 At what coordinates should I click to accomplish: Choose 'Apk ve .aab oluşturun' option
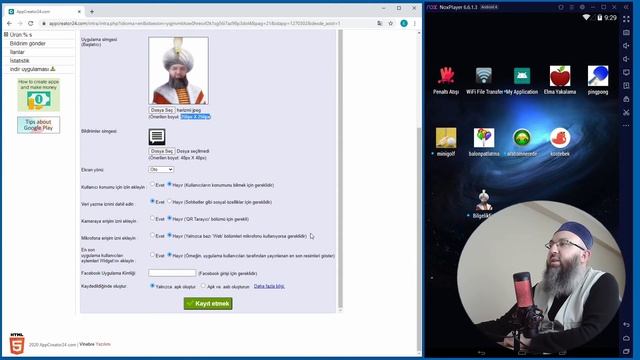coord(203,286)
